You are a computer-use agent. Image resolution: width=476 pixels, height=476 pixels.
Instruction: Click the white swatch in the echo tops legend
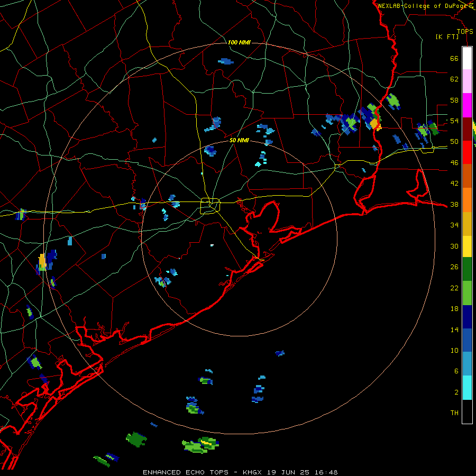point(467,58)
